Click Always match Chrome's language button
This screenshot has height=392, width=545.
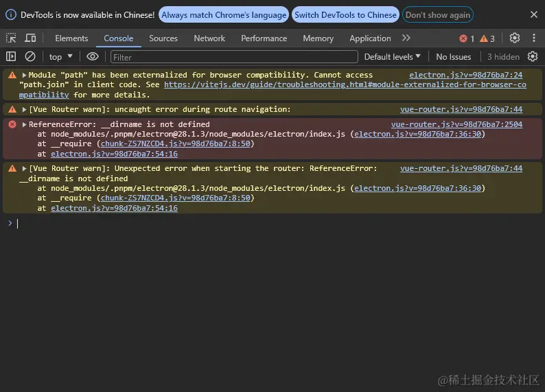tap(224, 14)
